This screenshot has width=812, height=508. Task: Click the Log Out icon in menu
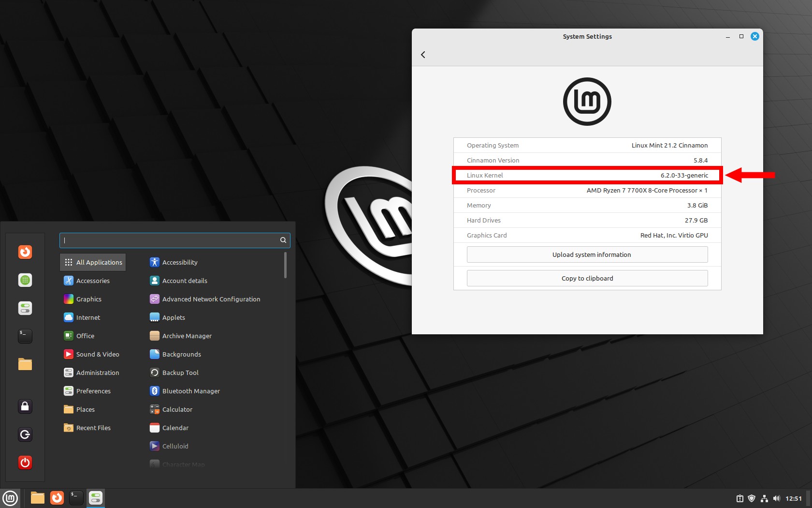click(x=25, y=434)
